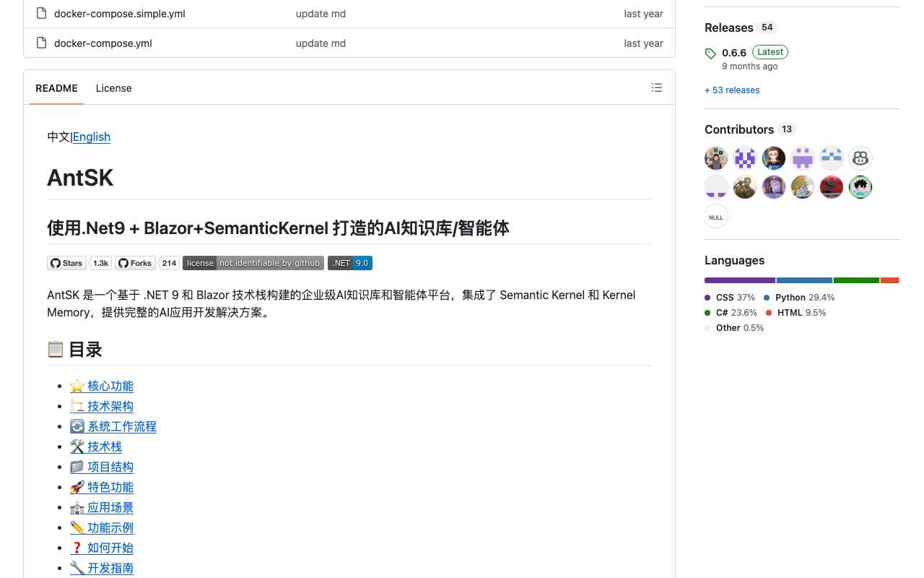Click the 目录 heading
This screenshot has height=578, width=924.
[x=75, y=350]
